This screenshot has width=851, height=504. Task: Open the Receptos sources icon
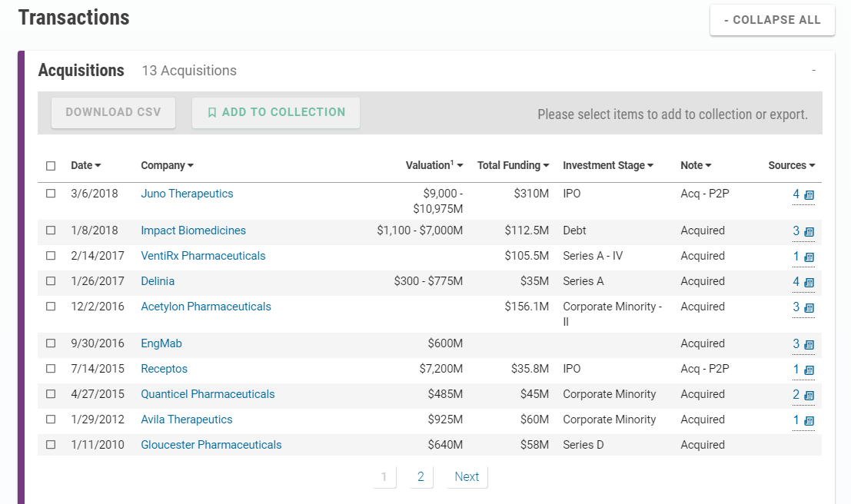pos(809,370)
